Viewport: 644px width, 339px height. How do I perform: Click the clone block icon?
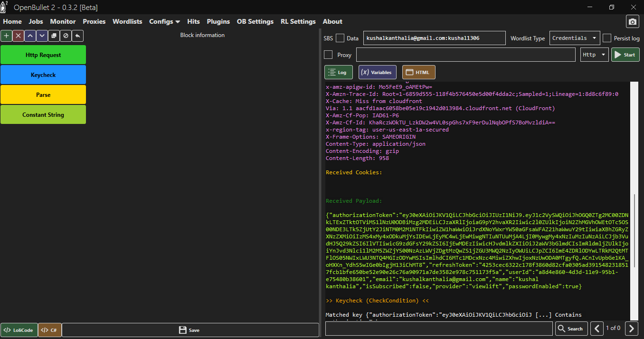54,36
